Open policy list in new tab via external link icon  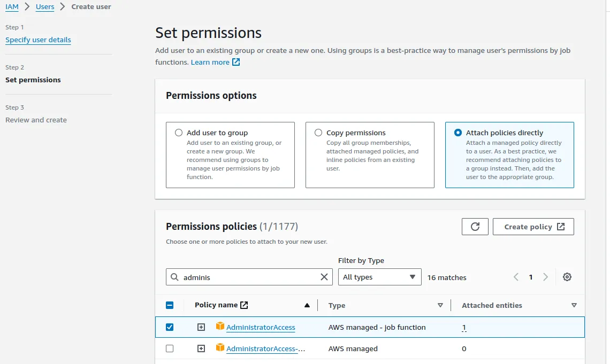pyautogui.click(x=245, y=305)
